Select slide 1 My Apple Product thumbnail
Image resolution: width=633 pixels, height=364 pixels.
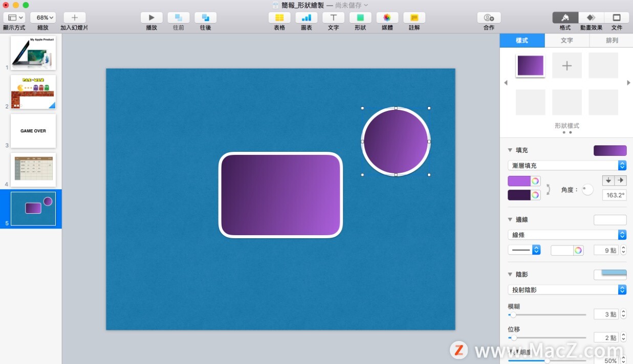[x=33, y=53]
